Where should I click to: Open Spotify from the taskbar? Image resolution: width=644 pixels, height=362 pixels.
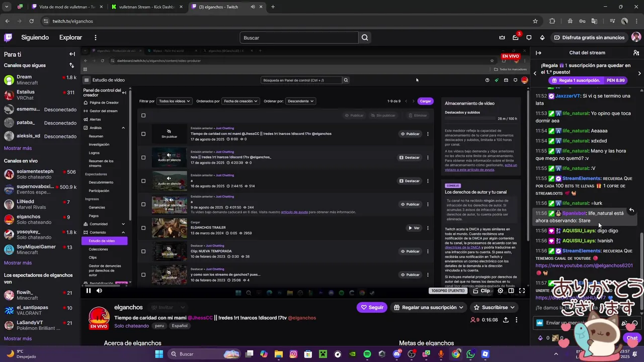coord(367,354)
